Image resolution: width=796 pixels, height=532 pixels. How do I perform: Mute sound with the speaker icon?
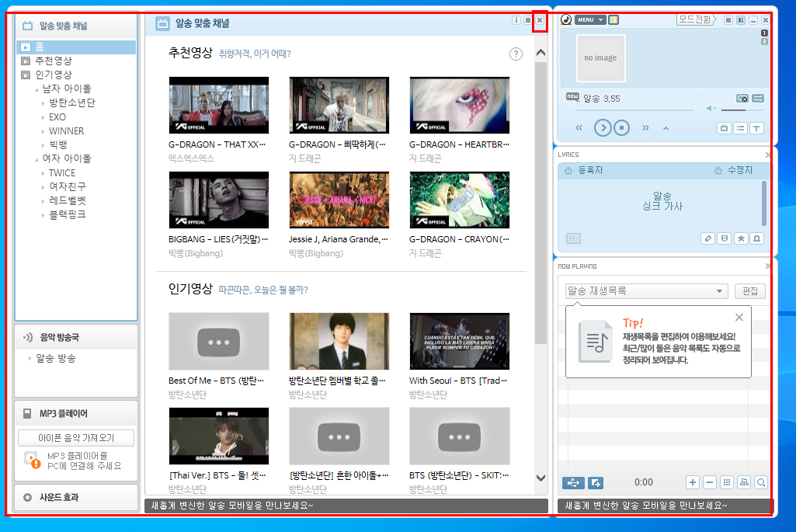click(x=711, y=109)
